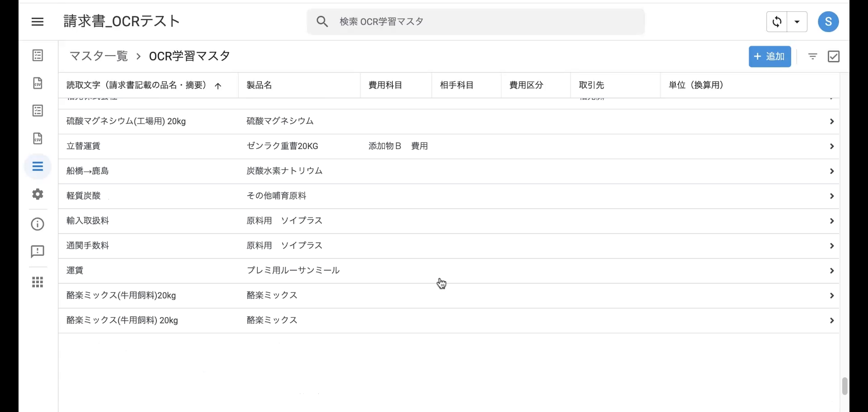Expand the 運賃 row chevron

pos(831,271)
